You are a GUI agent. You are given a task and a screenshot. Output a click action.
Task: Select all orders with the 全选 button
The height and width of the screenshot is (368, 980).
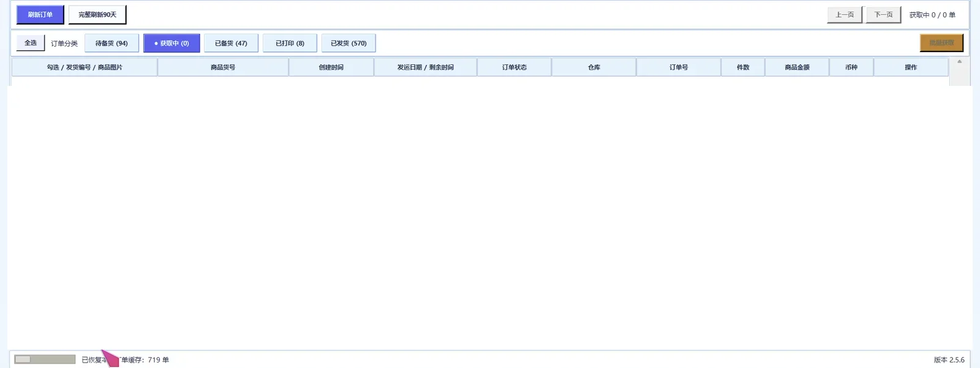click(x=31, y=43)
